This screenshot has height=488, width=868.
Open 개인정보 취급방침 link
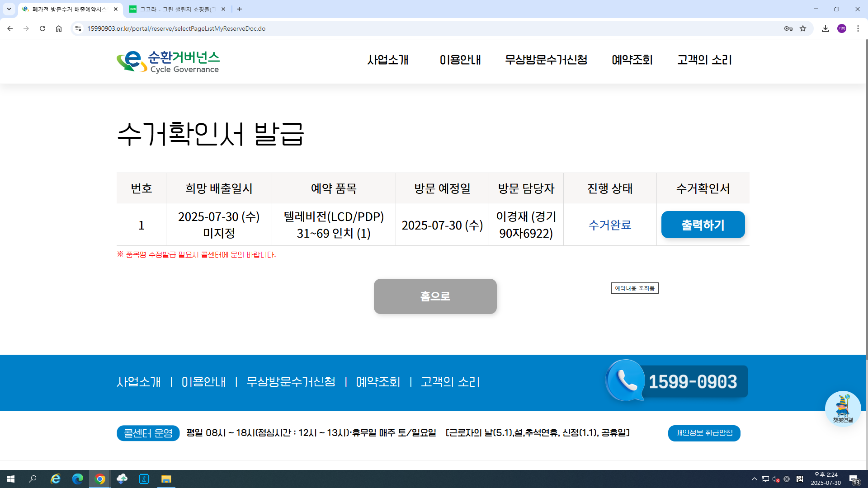coord(704,433)
